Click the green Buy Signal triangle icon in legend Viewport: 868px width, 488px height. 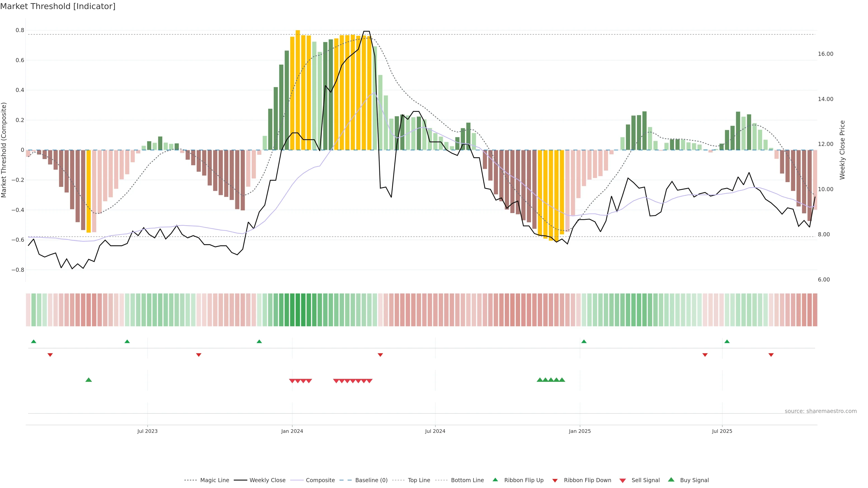671,480
